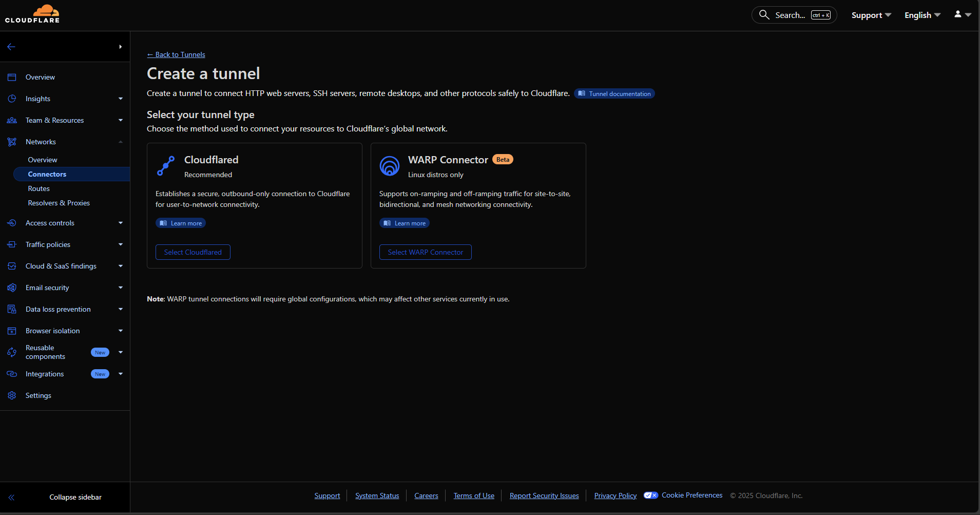Open Cookie Preferences text link
980x515 pixels.
click(x=692, y=495)
